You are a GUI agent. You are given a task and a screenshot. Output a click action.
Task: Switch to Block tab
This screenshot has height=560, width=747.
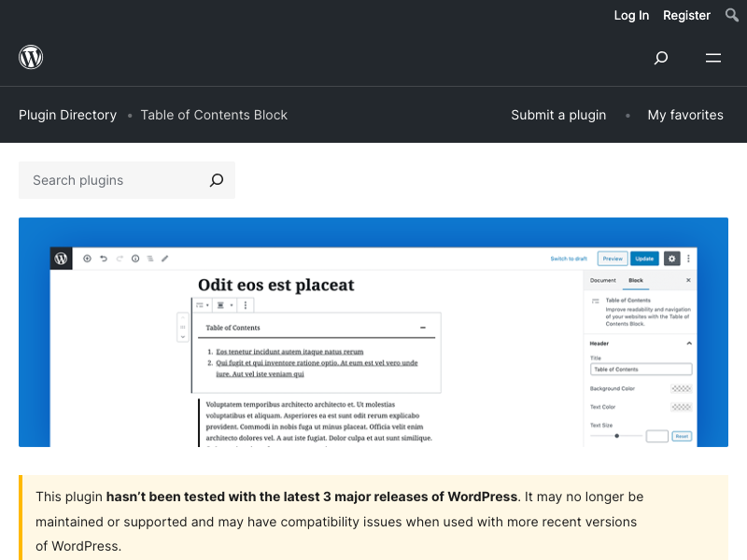636,281
